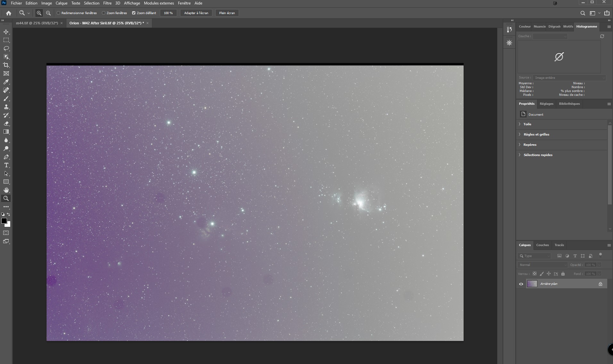Open the layer blend mode Normal dropdown
The image size is (613, 364).
[x=542, y=265]
